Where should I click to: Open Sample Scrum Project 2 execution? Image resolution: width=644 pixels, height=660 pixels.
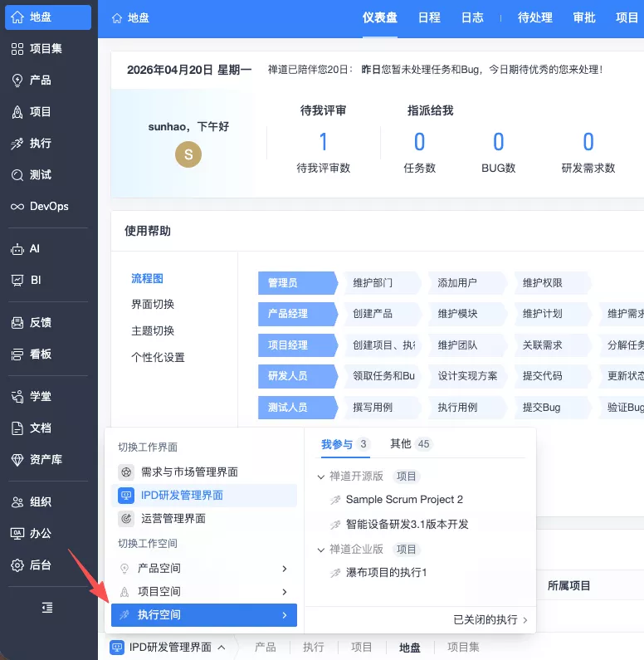point(404,500)
